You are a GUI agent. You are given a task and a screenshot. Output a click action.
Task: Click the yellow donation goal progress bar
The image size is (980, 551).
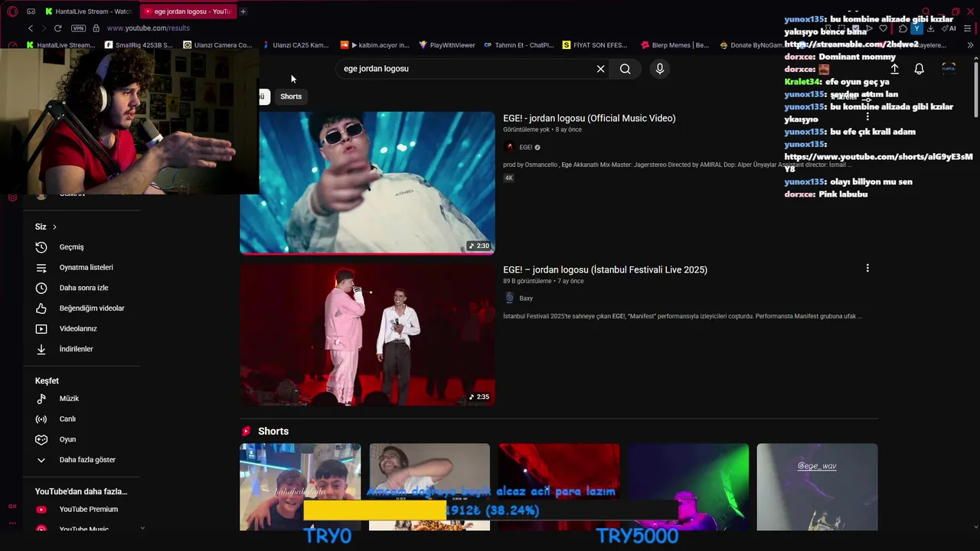375,510
